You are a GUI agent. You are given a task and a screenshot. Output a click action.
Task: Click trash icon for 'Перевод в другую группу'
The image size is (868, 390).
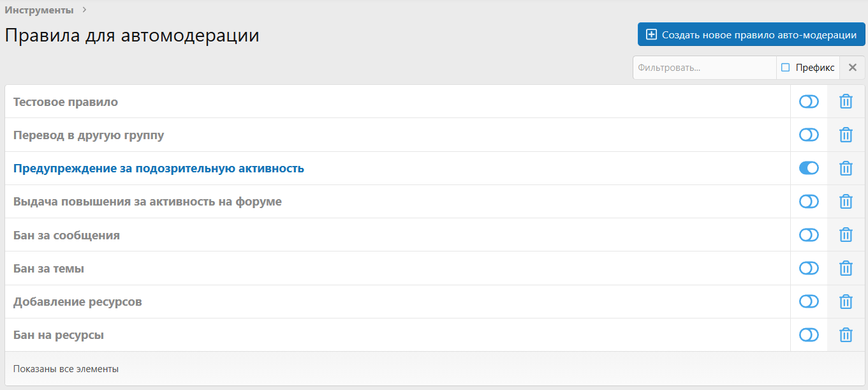[x=846, y=135]
